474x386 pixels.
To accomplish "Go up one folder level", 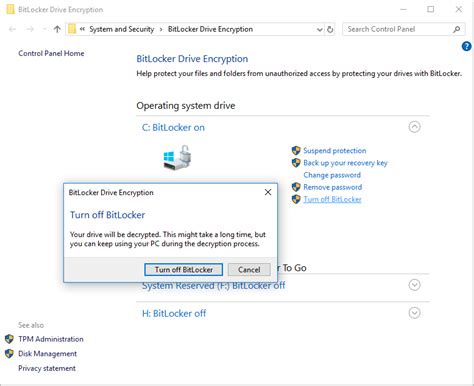I will pos(57,29).
